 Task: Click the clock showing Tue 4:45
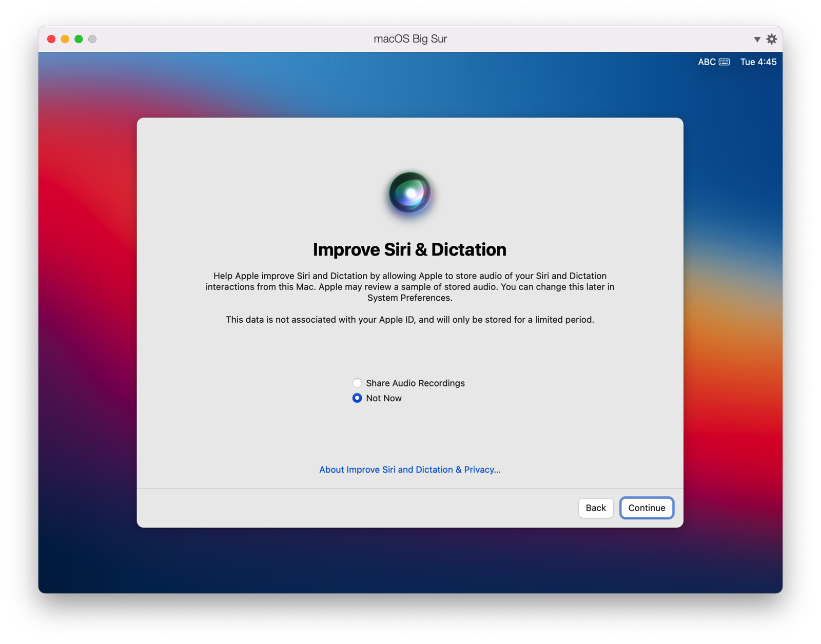tap(758, 62)
